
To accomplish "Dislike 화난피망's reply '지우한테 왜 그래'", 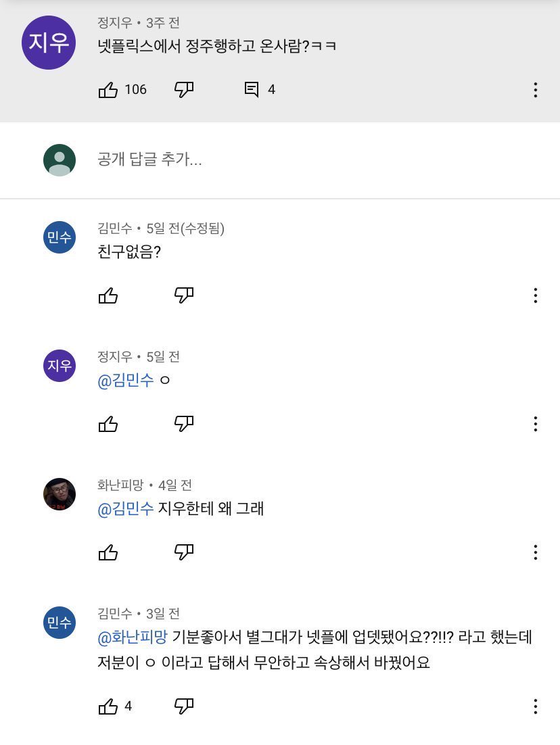I will click(184, 552).
